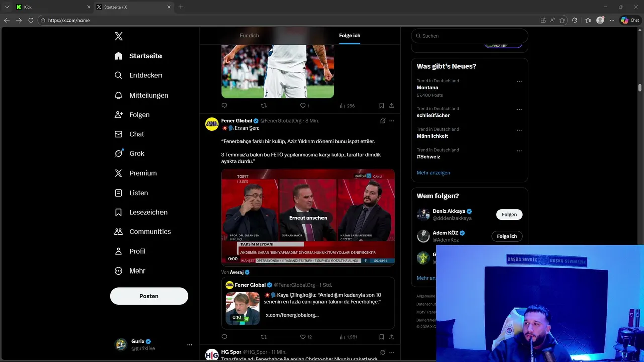The width and height of the screenshot is (644, 362).
Task: Open more options on Fener Global post
Action: tap(392, 121)
